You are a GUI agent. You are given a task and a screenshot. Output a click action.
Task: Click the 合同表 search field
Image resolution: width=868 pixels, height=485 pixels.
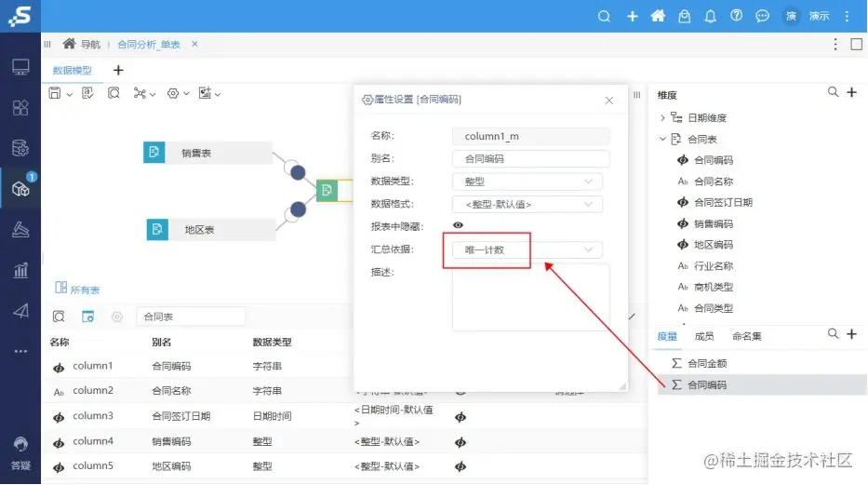[x=191, y=317]
